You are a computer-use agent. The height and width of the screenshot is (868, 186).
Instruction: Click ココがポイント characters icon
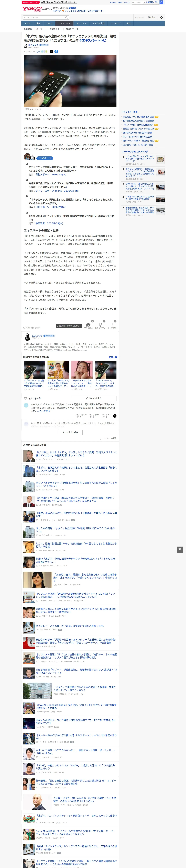tap(29, 157)
